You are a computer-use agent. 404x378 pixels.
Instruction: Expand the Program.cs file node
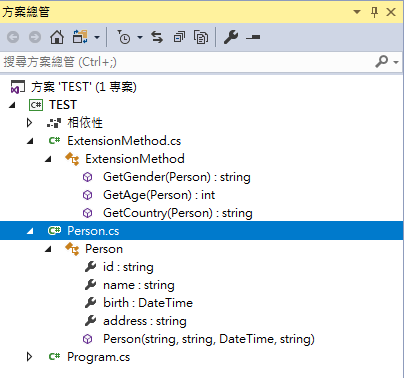click(29, 357)
